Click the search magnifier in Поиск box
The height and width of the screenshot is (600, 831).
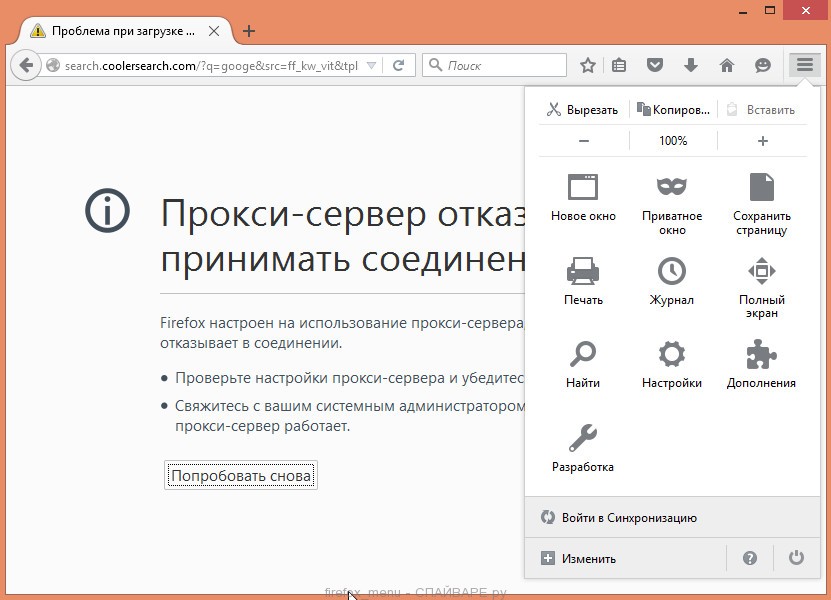click(x=436, y=65)
